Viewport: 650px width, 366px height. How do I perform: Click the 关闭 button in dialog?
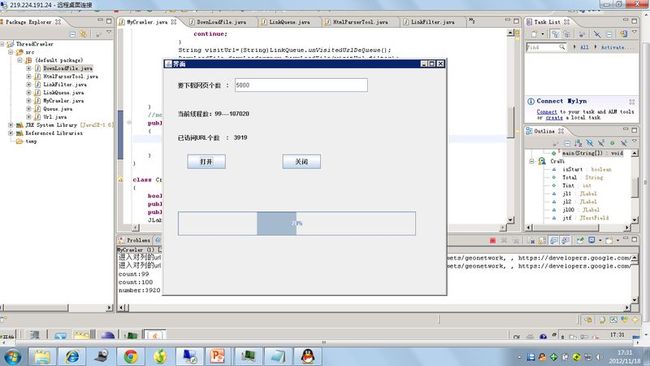click(x=301, y=162)
